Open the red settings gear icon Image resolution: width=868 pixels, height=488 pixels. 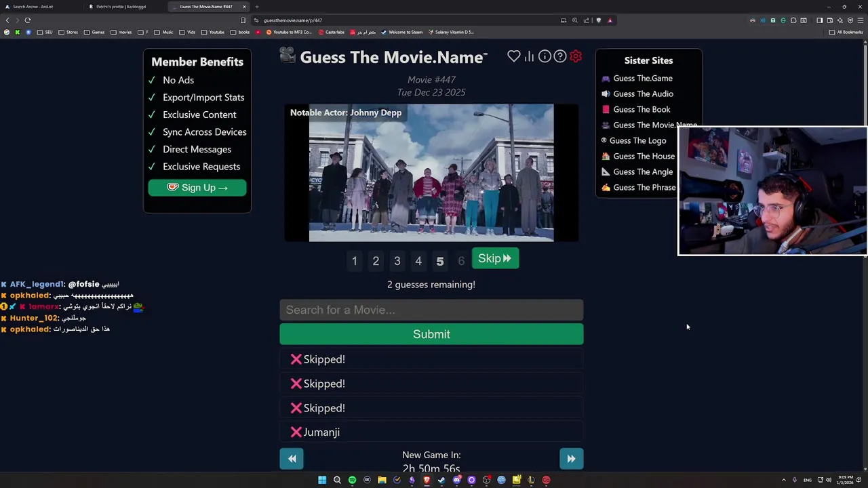[x=576, y=56]
